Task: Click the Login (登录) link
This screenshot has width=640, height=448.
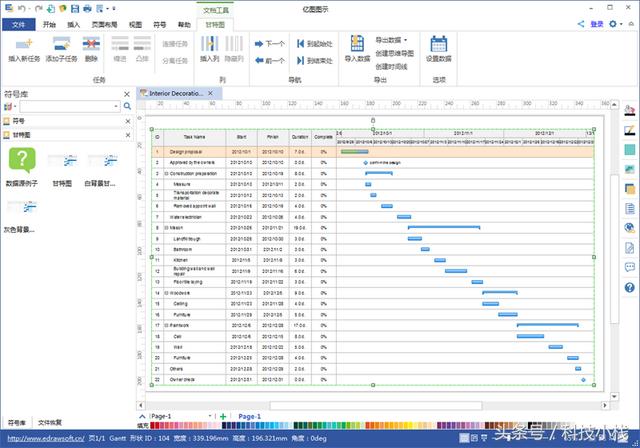Action: (596, 22)
